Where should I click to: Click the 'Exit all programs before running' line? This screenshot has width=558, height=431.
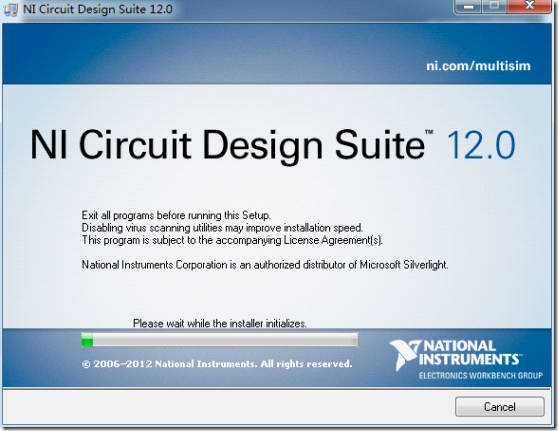pyautogui.click(x=176, y=215)
